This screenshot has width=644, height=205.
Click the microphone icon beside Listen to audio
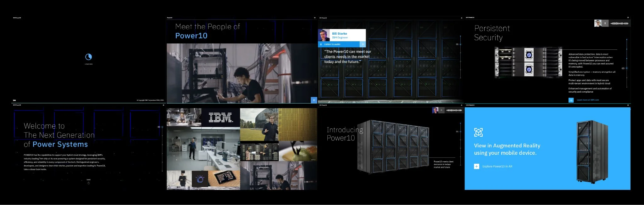click(x=321, y=44)
